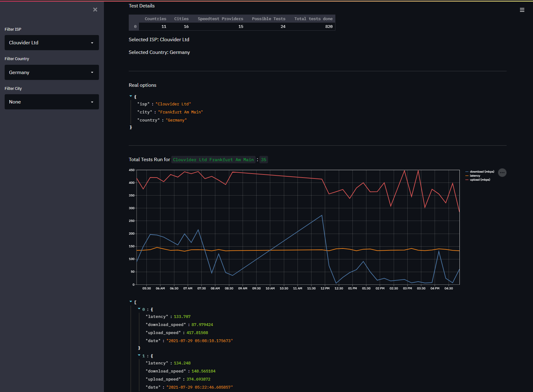
Task: Click the "Clouvider Ltd" isp JSON value
Action: (x=173, y=104)
